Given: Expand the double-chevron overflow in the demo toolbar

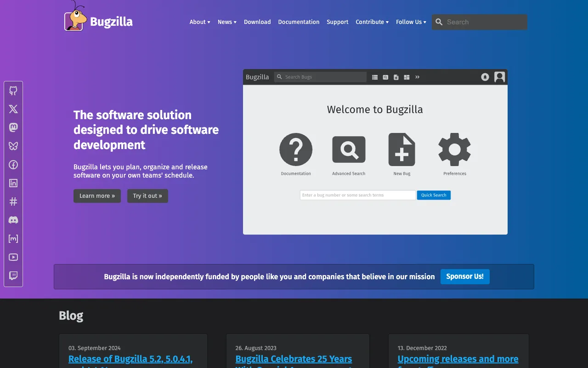Looking at the screenshot, I should pos(417,77).
